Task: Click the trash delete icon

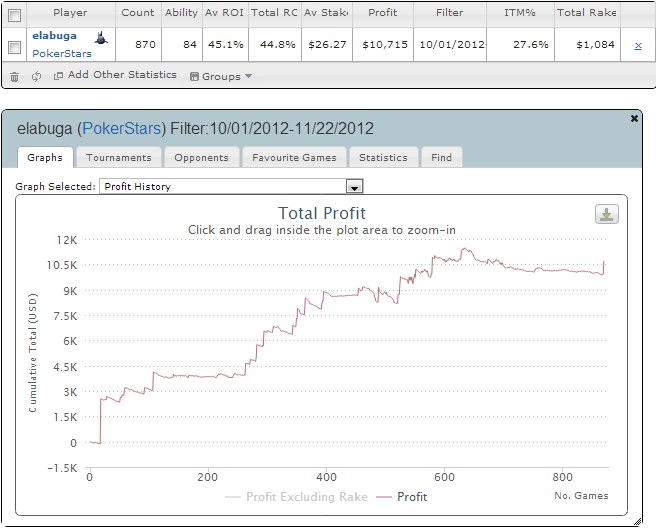Action: tap(14, 77)
